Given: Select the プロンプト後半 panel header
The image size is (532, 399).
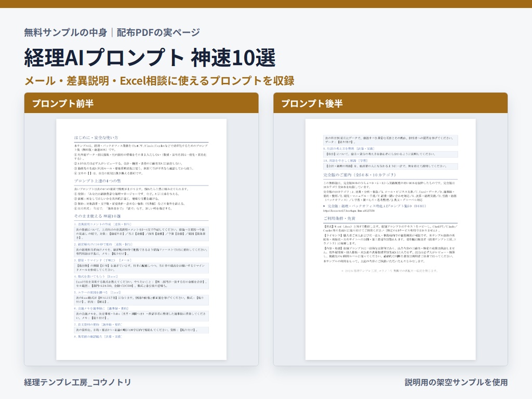Looking at the screenshot, I should [391, 103].
